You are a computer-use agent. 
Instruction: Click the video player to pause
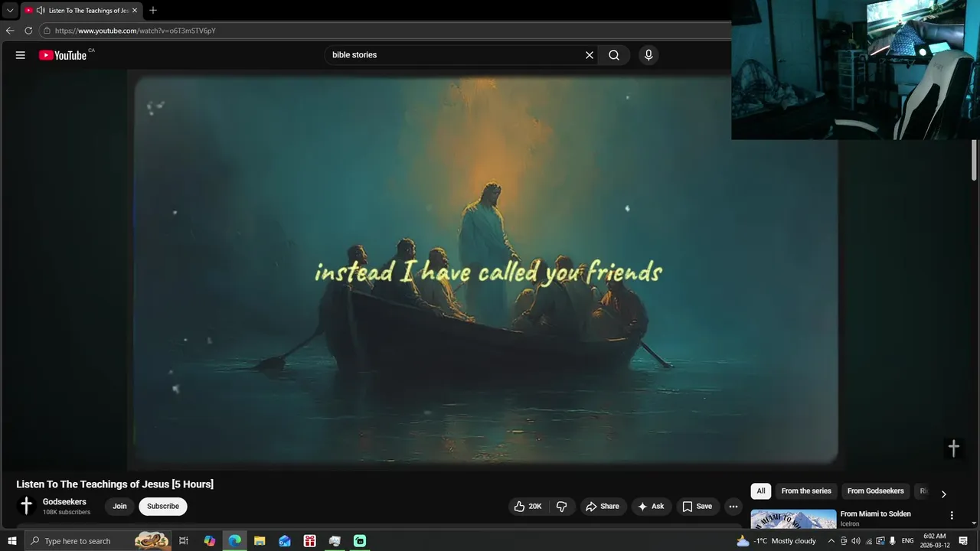486,272
